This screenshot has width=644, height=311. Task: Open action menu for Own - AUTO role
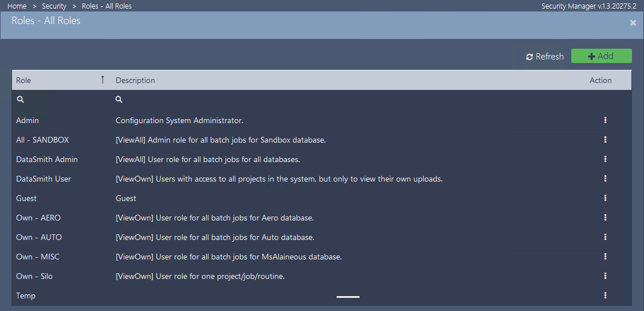(x=605, y=237)
